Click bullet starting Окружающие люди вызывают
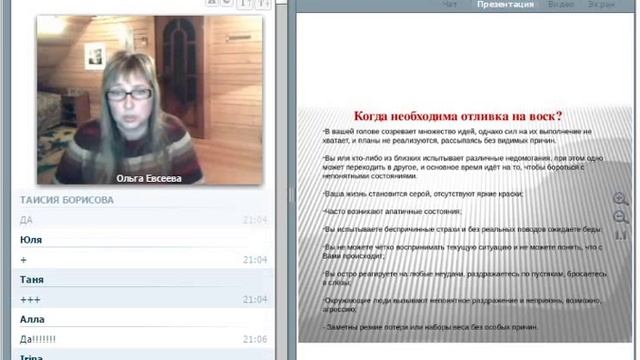Screen dimensions: 640x360 (462, 304)
